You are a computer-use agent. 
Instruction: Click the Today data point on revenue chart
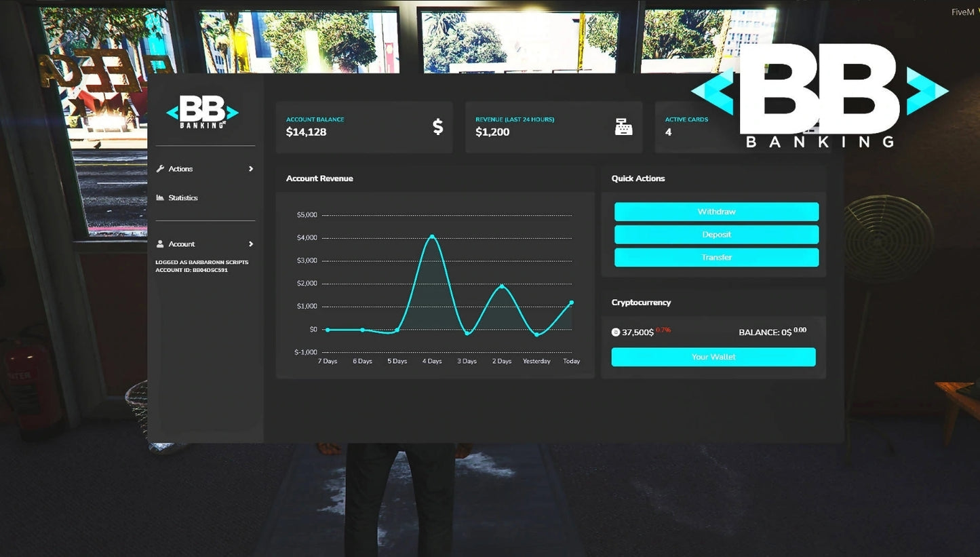click(x=571, y=303)
